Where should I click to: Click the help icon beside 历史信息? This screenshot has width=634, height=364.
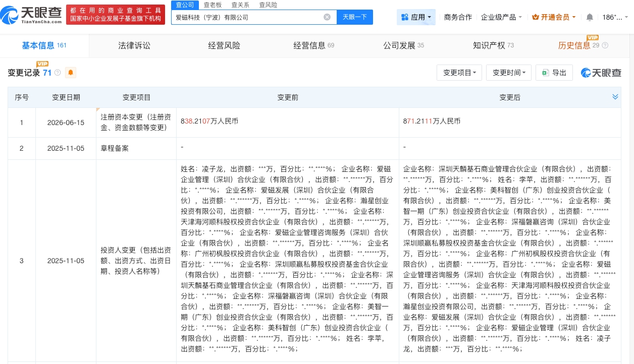pos(605,45)
